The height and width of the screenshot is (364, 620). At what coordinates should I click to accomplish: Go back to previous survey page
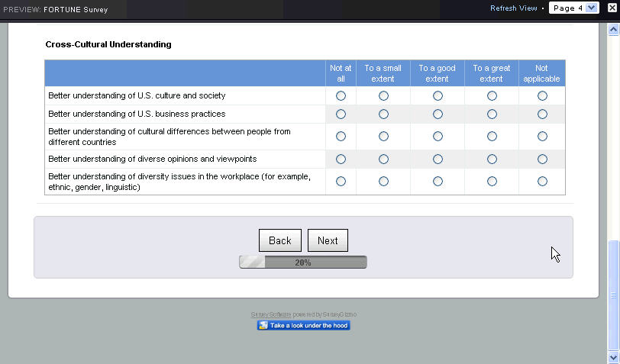click(x=279, y=240)
